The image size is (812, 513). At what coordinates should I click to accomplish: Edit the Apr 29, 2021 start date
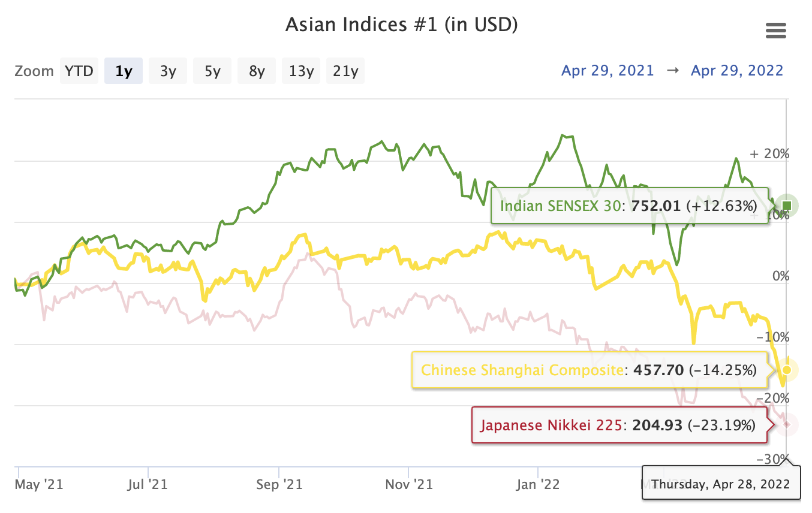click(x=608, y=71)
